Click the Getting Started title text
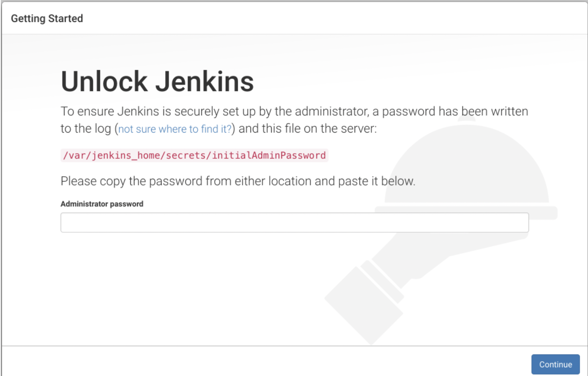The image size is (588, 376). [x=47, y=19]
